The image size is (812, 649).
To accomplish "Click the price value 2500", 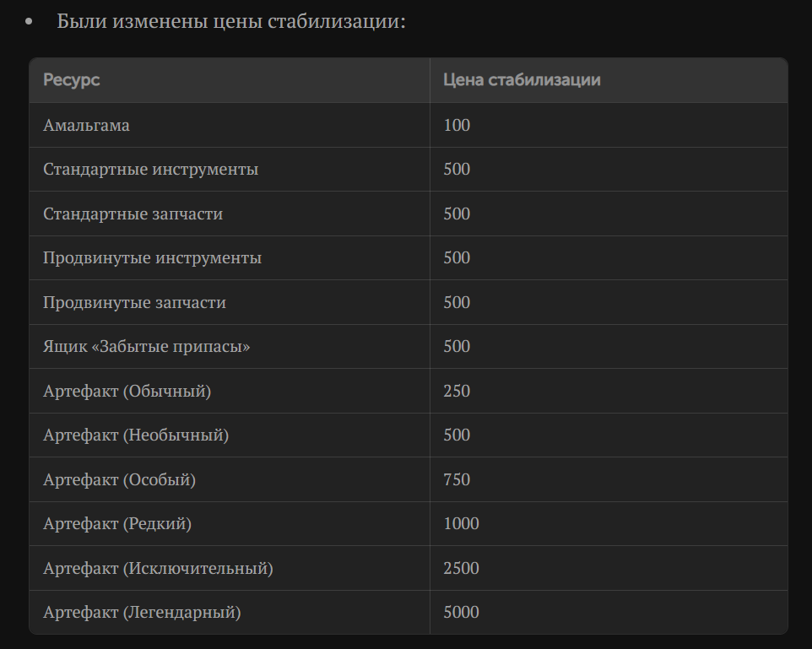I will [x=461, y=568].
